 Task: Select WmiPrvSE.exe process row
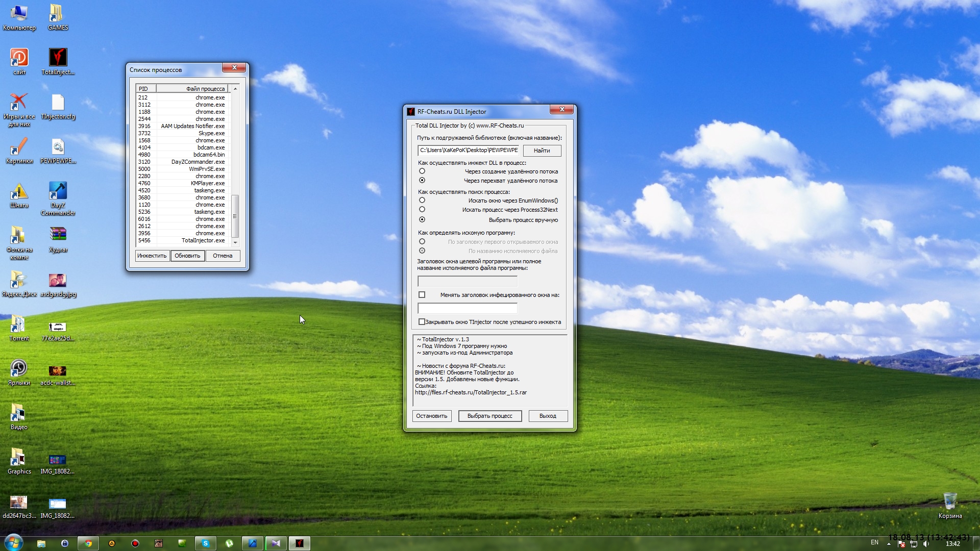(x=182, y=169)
